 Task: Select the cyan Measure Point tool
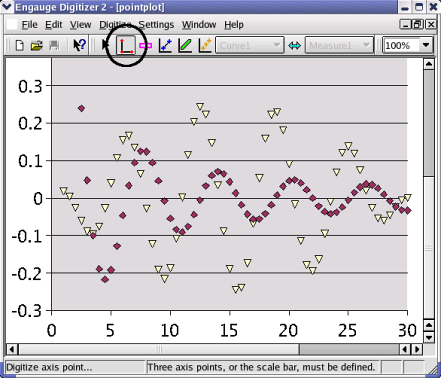[x=294, y=45]
